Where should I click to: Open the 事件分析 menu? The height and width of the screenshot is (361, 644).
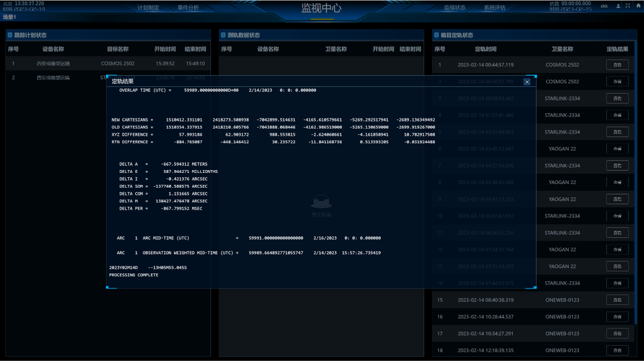point(188,8)
